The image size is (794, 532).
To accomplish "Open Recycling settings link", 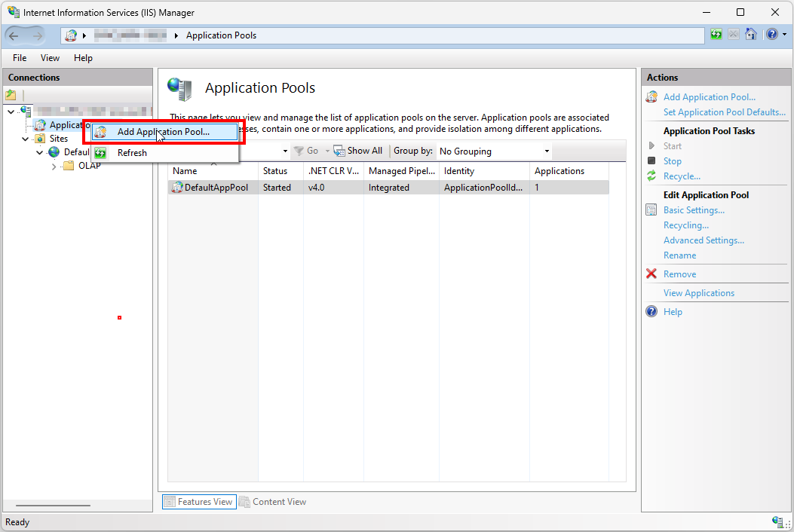I will click(x=686, y=225).
